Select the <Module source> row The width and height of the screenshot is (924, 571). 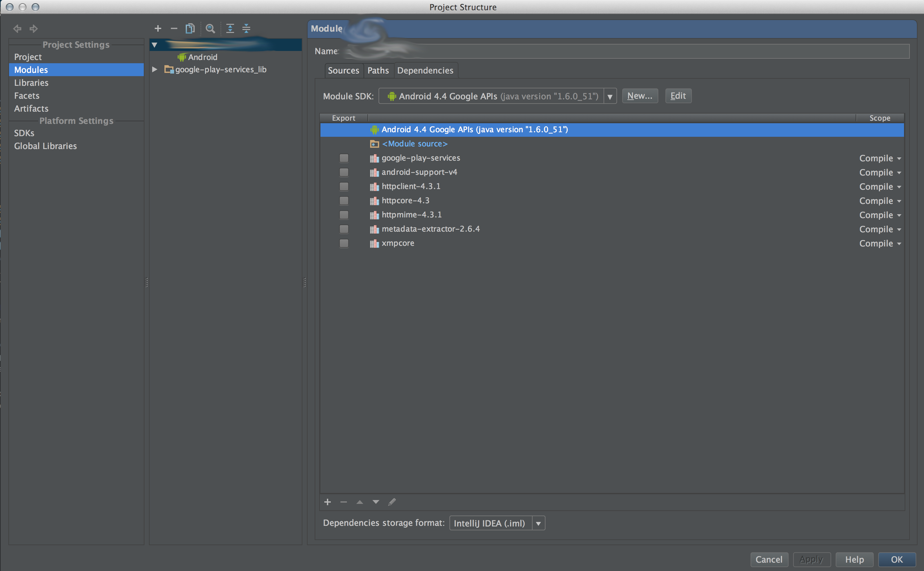pyautogui.click(x=612, y=144)
